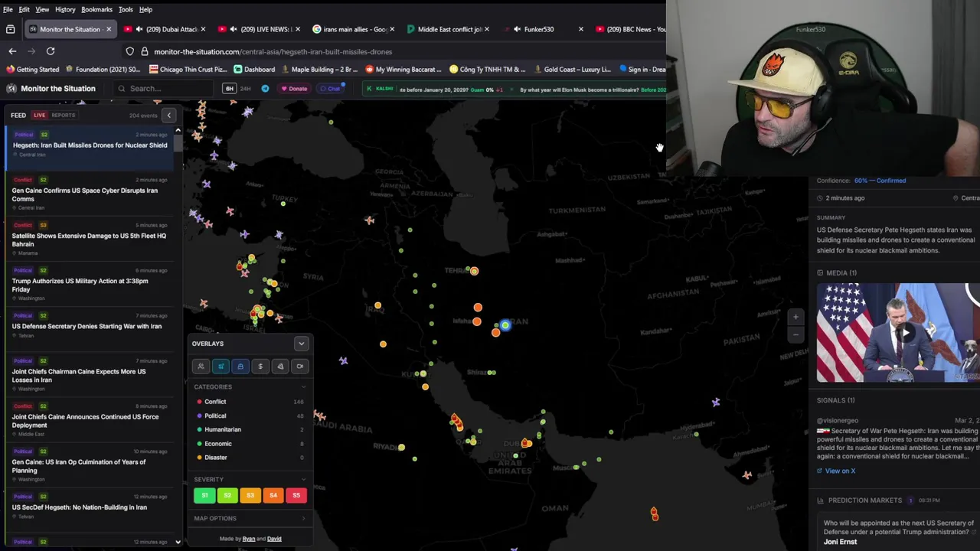Click the tracking protection shield icon
980x551 pixels.
[x=130, y=51]
